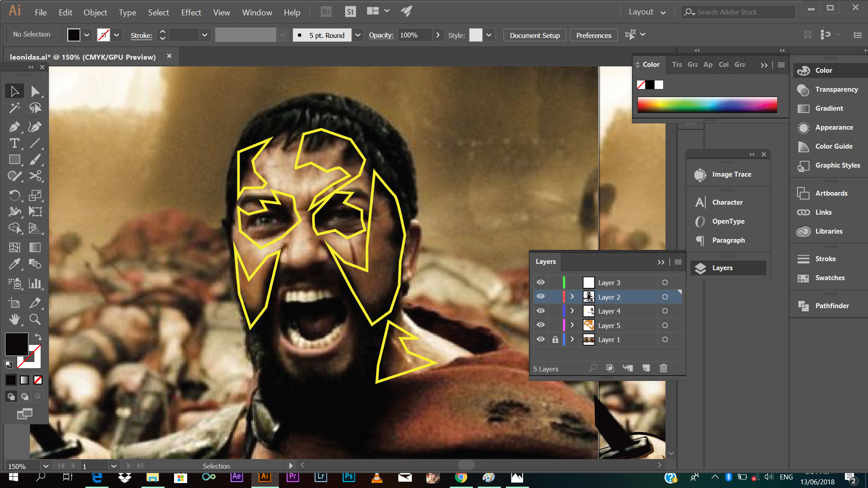Screen dimensions: 868x488
Task: Select the Pen tool
Action: coord(14,127)
